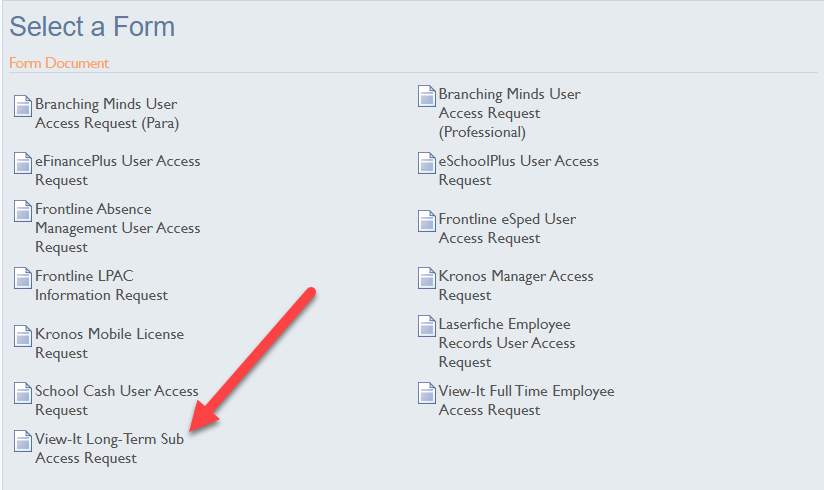Screen dimensions: 824x490
Task: Open View-It Full Time Employee Access Request
Action: 526,400
